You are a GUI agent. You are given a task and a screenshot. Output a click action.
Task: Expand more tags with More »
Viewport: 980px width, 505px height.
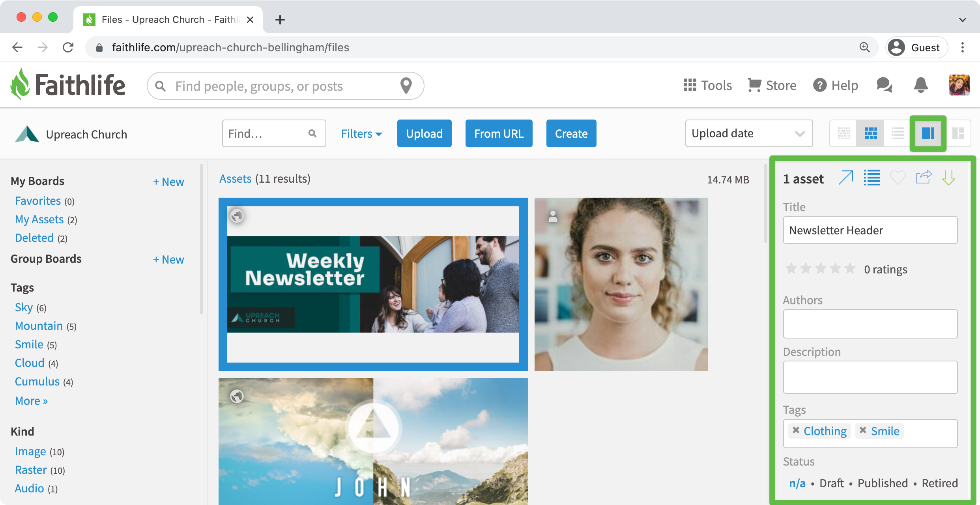click(x=31, y=401)
